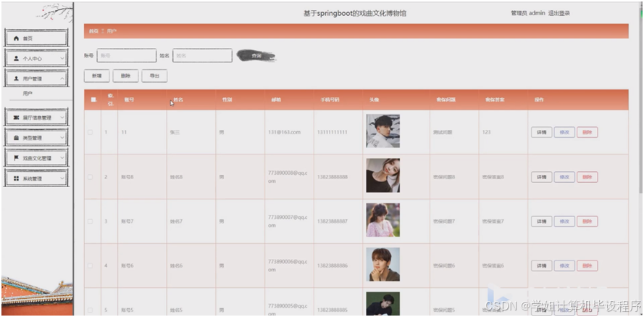Open 详情 for 账号8 row
Screen dimensions: 644x317
pos(541,177)
